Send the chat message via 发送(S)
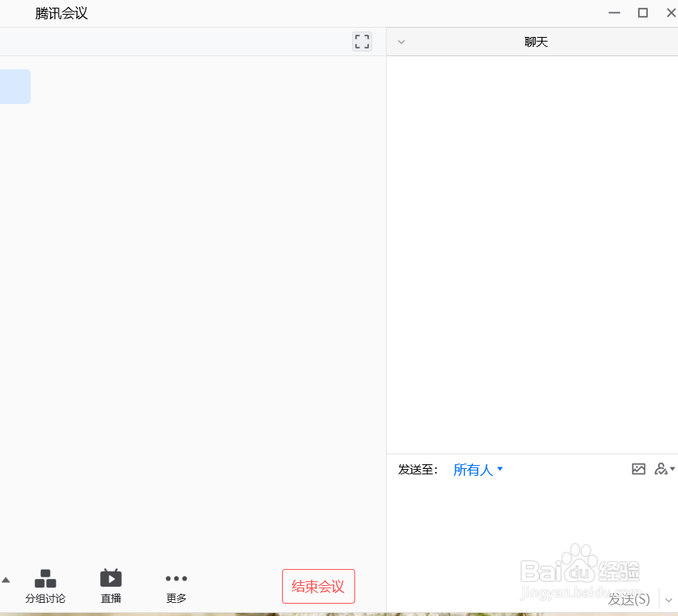 coord(628,600)
